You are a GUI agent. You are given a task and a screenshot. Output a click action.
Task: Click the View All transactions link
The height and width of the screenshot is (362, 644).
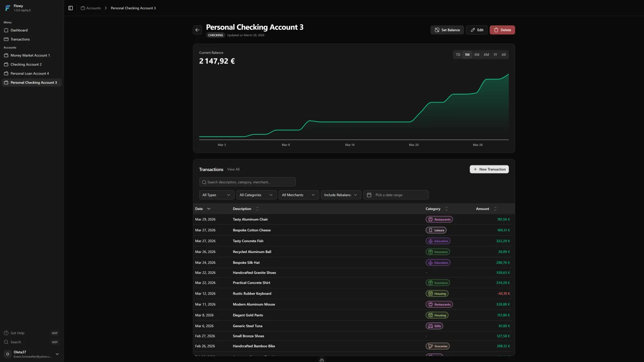pyautogui.click(x=233, y=169)
